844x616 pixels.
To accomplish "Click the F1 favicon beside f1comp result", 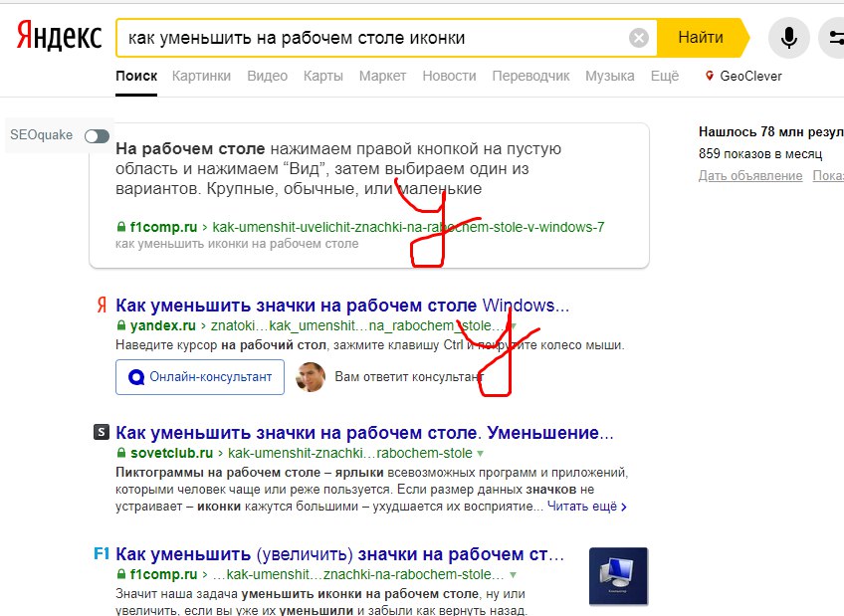I will coord(102,553).
